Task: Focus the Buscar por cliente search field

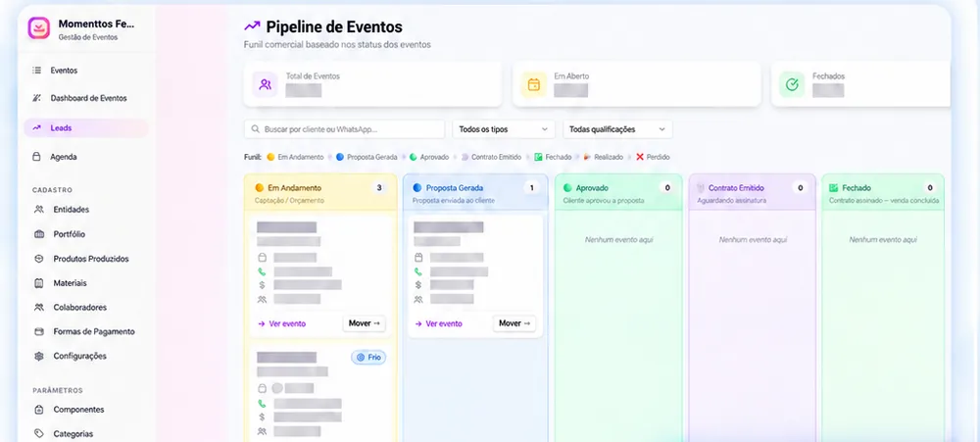Action: 344,129
